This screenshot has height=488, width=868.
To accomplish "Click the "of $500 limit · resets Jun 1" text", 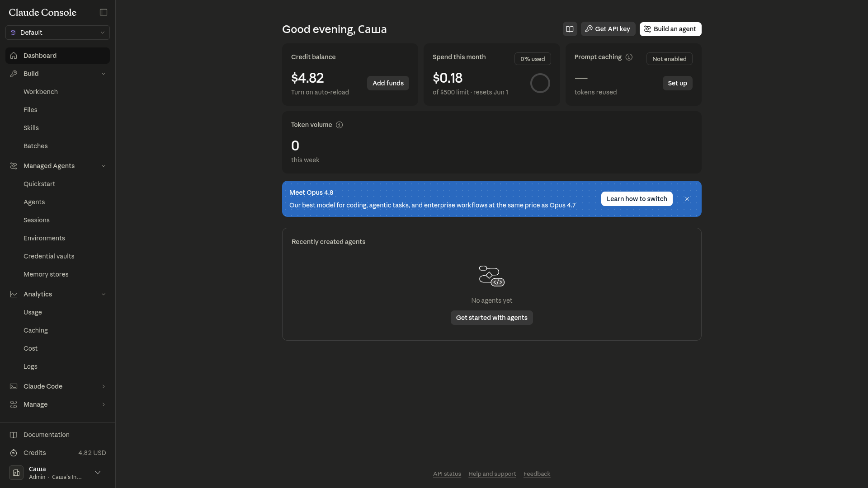I will click(470, 92).
